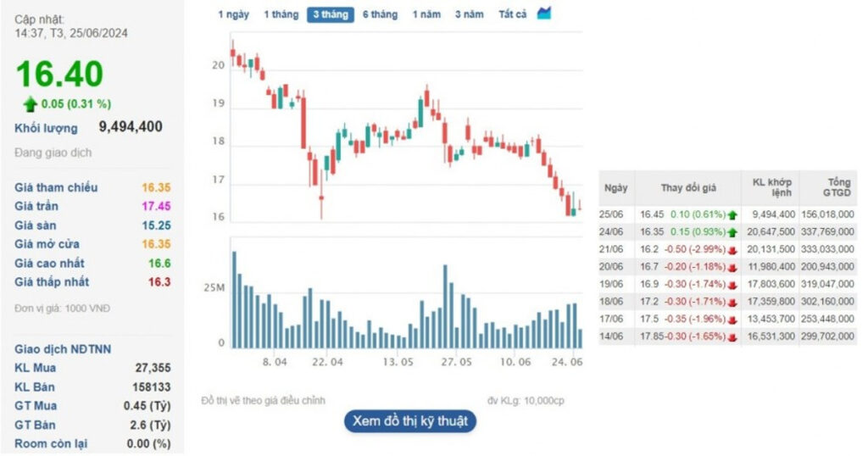Click the 16.40 current price value

click(59, 75)
